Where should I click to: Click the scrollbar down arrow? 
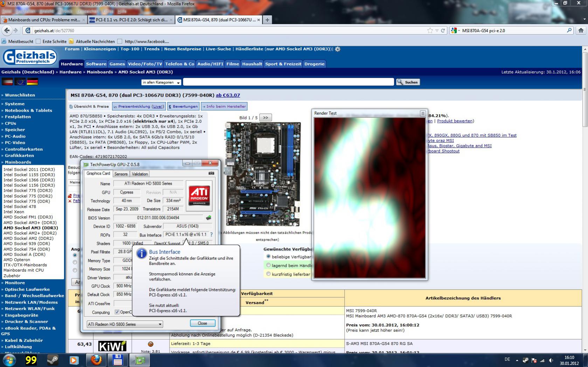[x=585, y=350]
